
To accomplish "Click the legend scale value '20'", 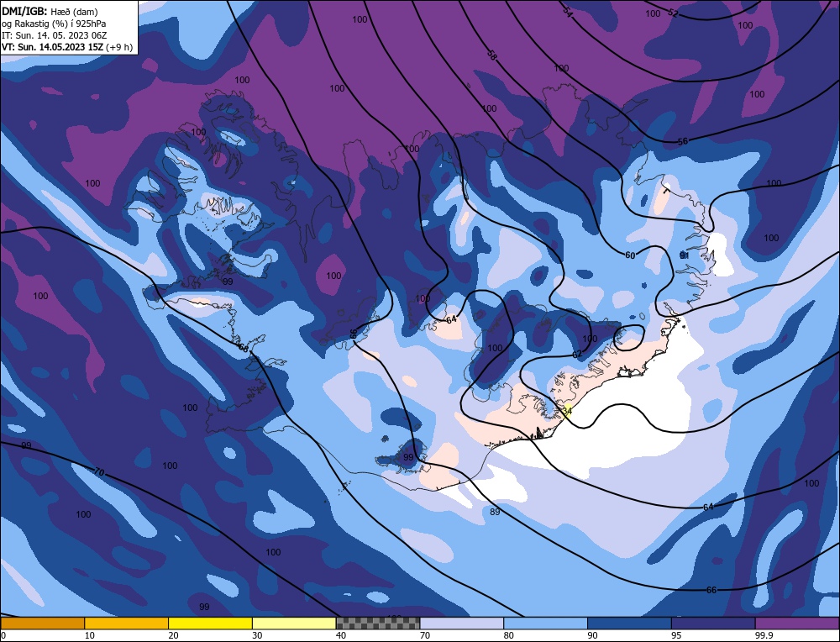I will coord(173,635).
